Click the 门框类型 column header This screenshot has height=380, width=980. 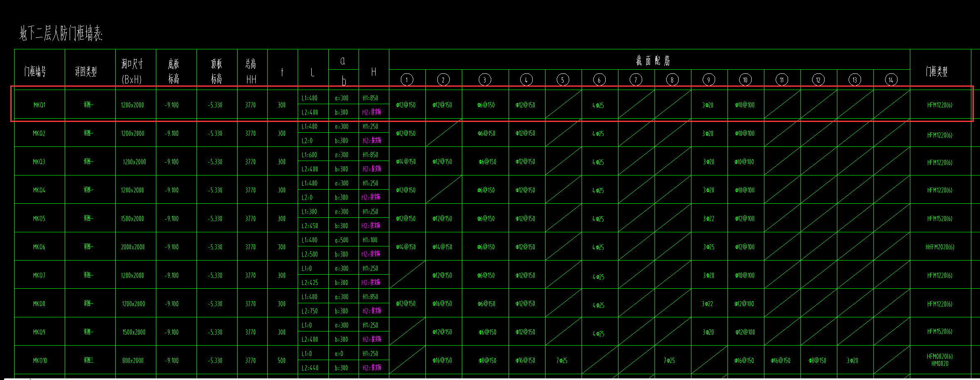tap(936, 71)
